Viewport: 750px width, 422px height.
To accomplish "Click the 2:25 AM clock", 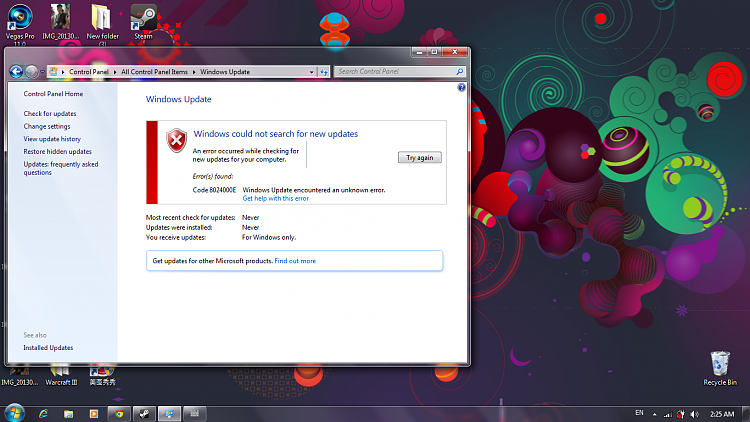I will [722, 414].
